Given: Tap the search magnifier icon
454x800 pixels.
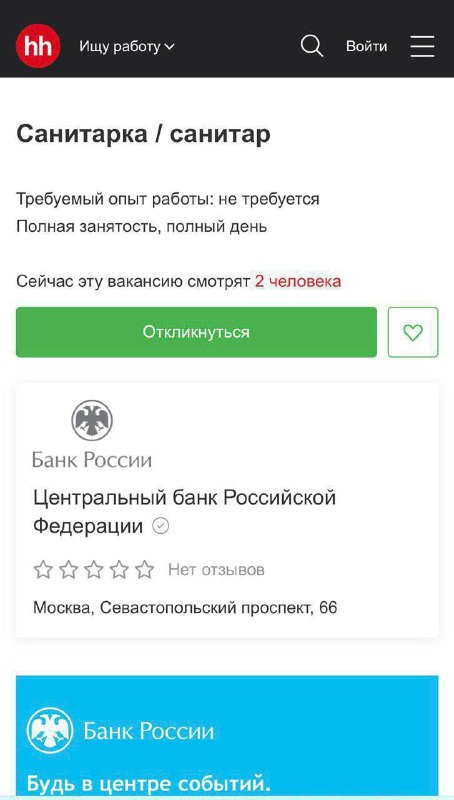Looking at the screenshot, I should 311,46.
